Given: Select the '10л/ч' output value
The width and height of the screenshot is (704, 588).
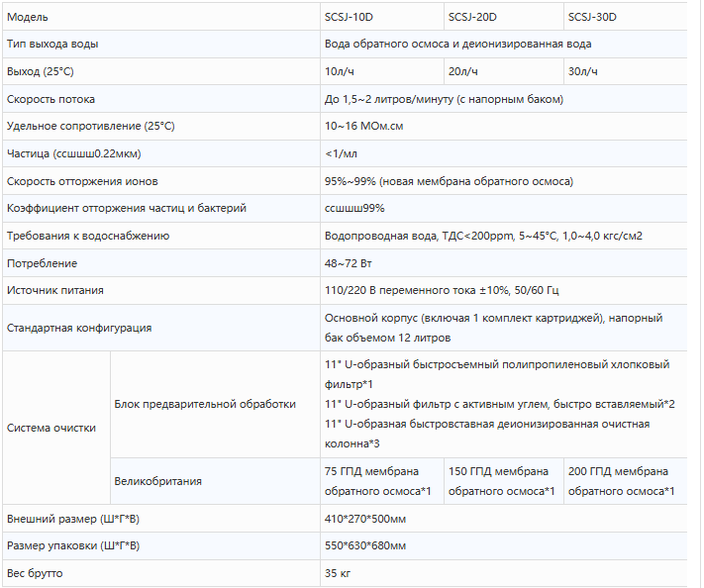Looking at the screenshot, I should pyautogui.click(x=337, y=71).
